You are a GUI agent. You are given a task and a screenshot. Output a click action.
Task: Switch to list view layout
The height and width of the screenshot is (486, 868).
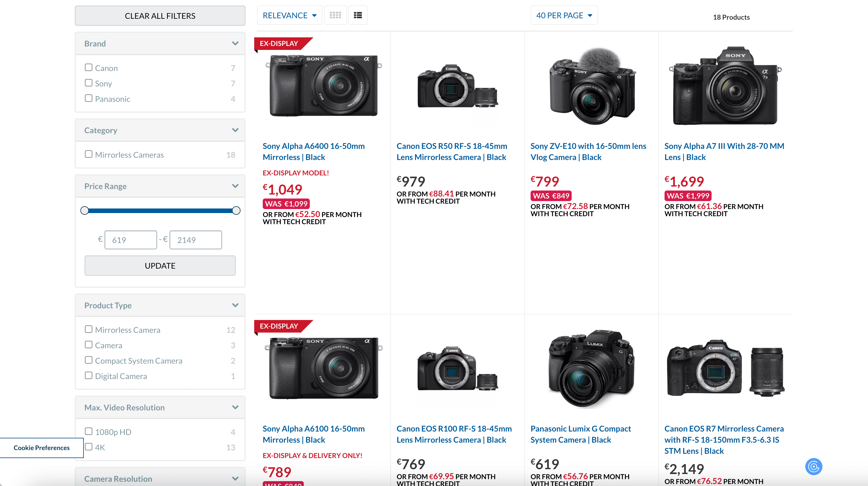[358, 15]
